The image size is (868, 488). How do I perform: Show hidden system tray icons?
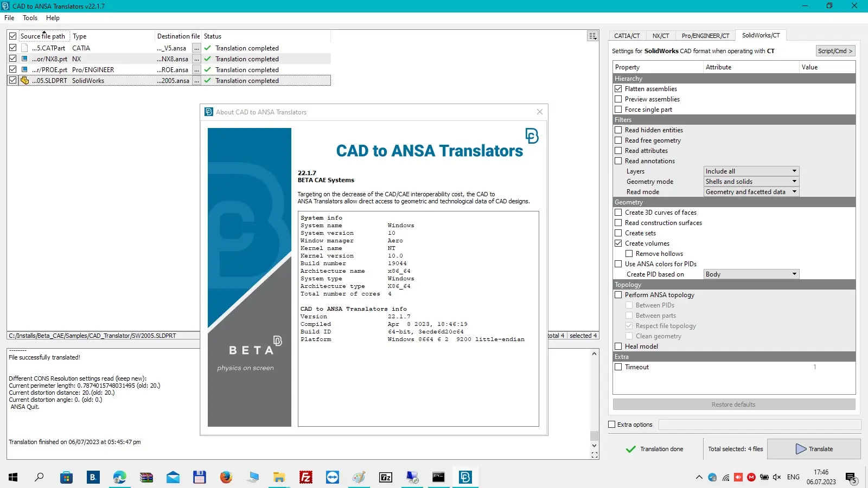699,477
